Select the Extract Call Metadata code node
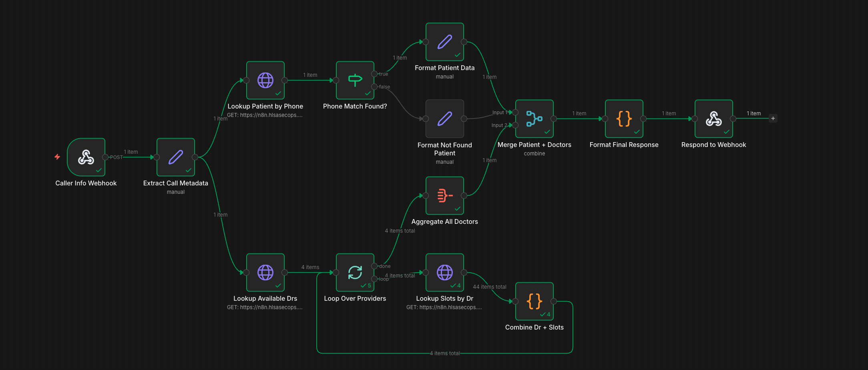This screenshot has height=370, width=868. tap(175, 157)
